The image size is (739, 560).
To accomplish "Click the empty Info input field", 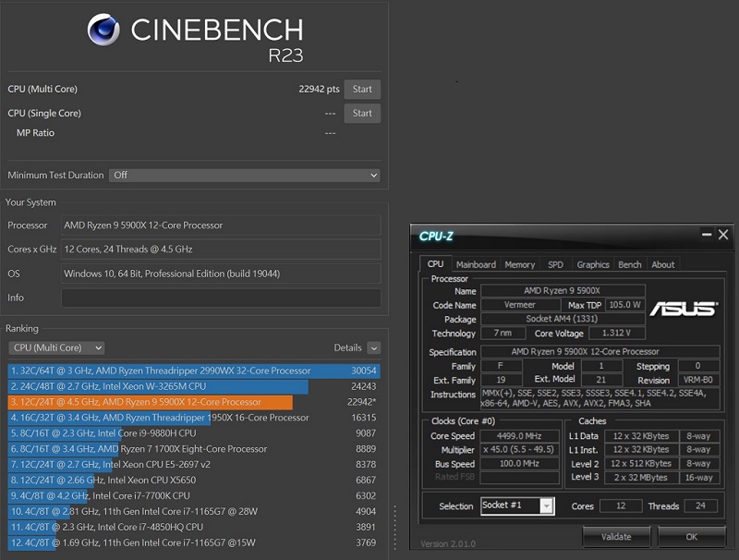I will [221, 298].
